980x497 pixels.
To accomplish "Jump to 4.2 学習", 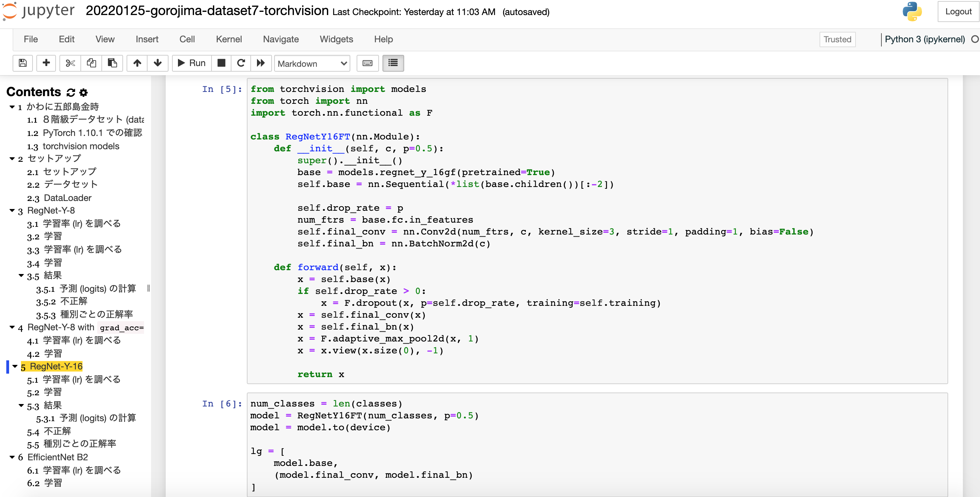I will point(44,354).
